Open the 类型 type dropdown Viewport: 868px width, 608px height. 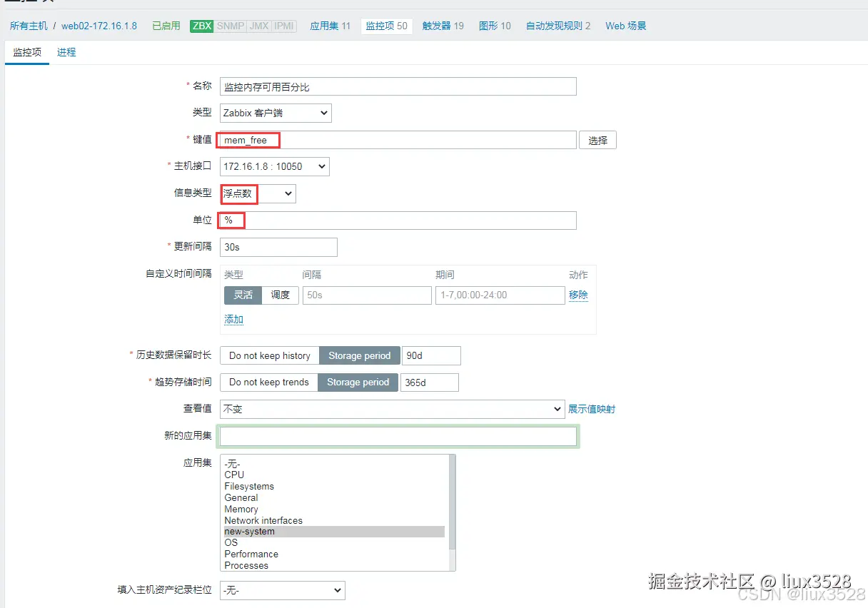point(275,113)
